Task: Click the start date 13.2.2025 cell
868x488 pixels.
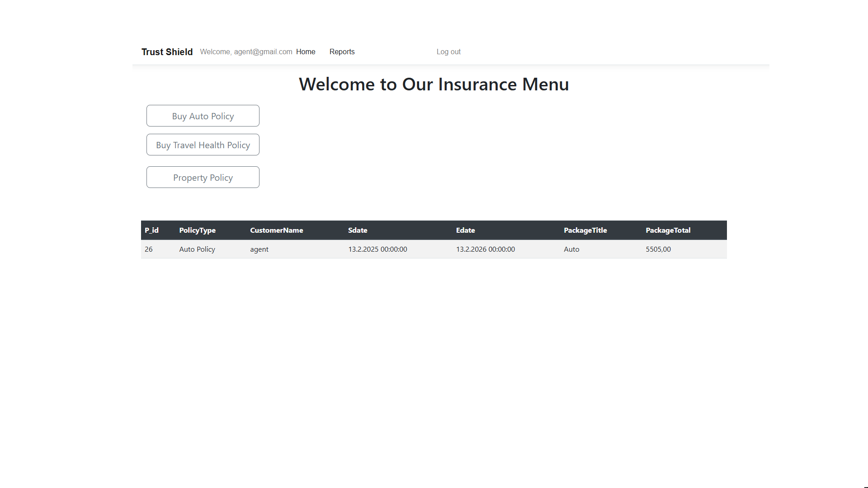Action: (377, 249)
